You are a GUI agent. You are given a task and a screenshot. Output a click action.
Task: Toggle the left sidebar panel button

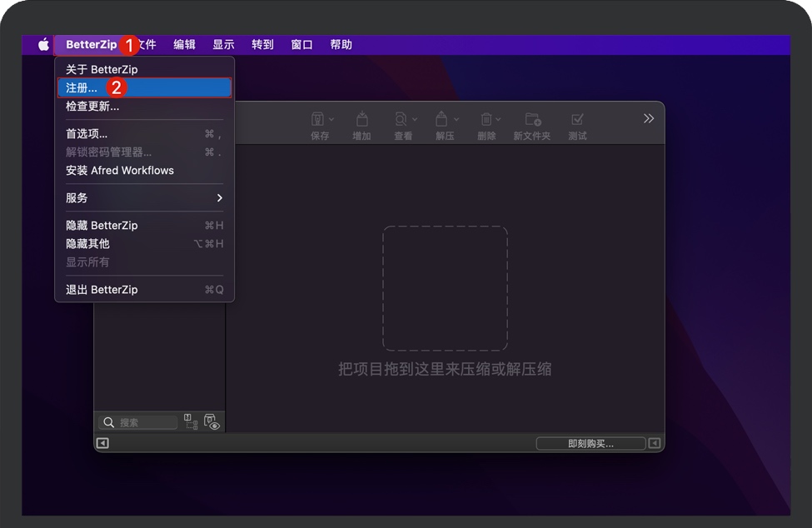coord(102,443)
